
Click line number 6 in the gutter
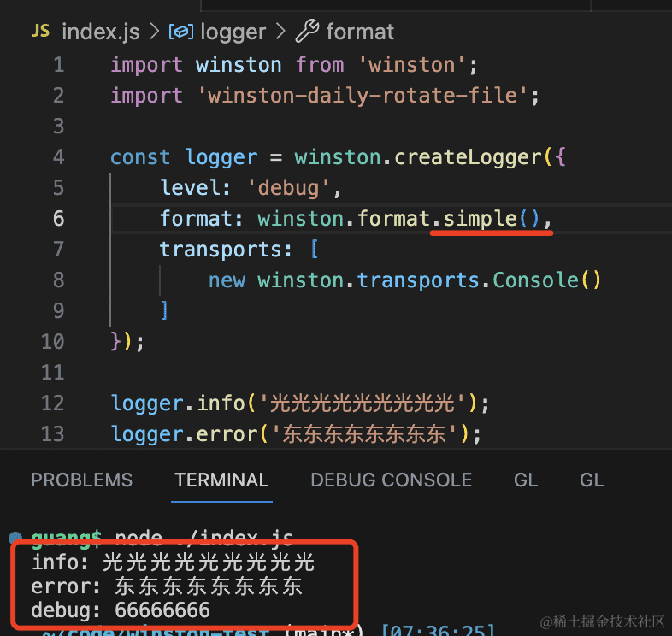(x=58, y=219)
